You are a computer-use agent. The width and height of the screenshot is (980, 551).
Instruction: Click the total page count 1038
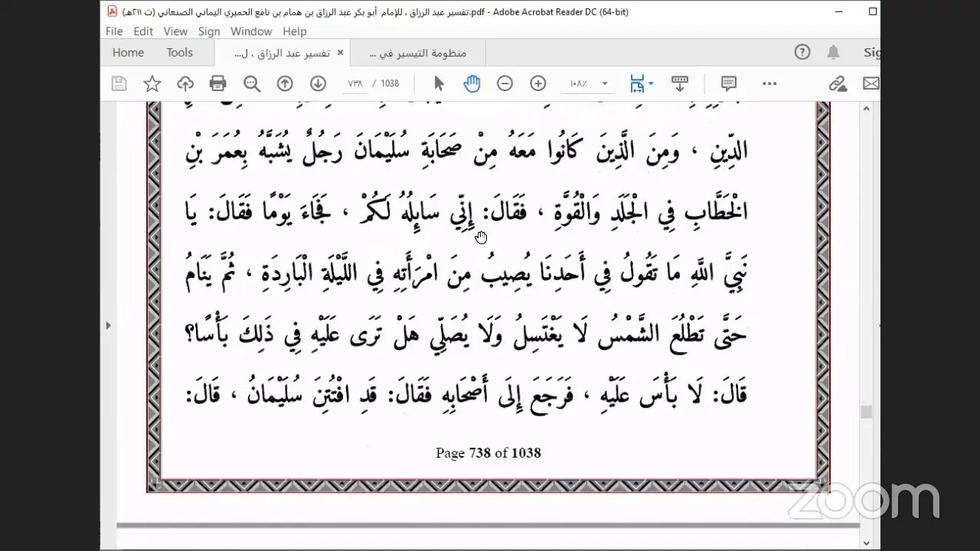tap(390, 83)
